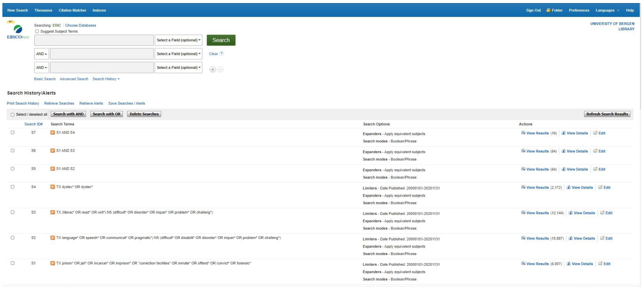
Task: Click into the first search text field
Action: click(94, 40)
